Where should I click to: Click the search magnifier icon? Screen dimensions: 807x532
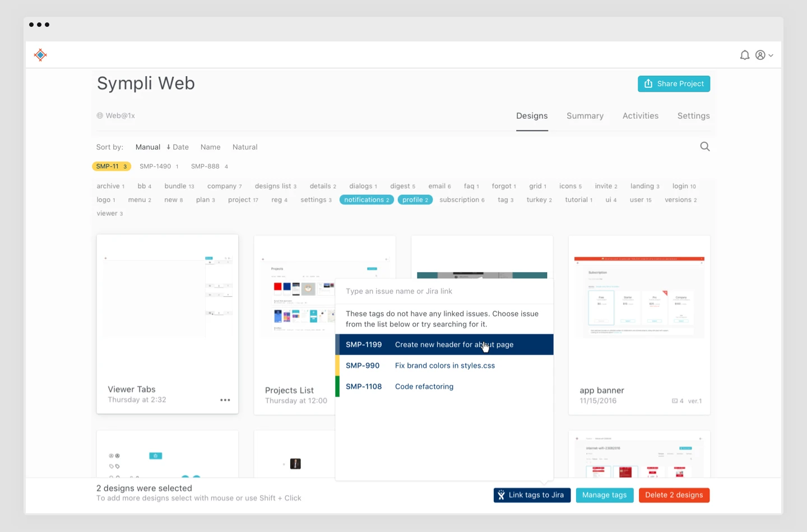[x=704, y=147]
